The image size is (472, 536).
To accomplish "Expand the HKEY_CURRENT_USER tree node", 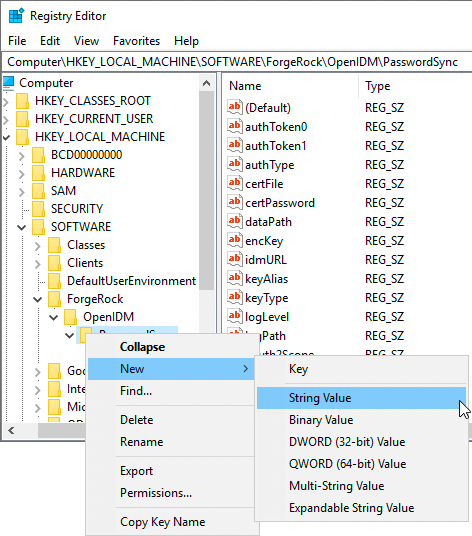I will 6,120.
